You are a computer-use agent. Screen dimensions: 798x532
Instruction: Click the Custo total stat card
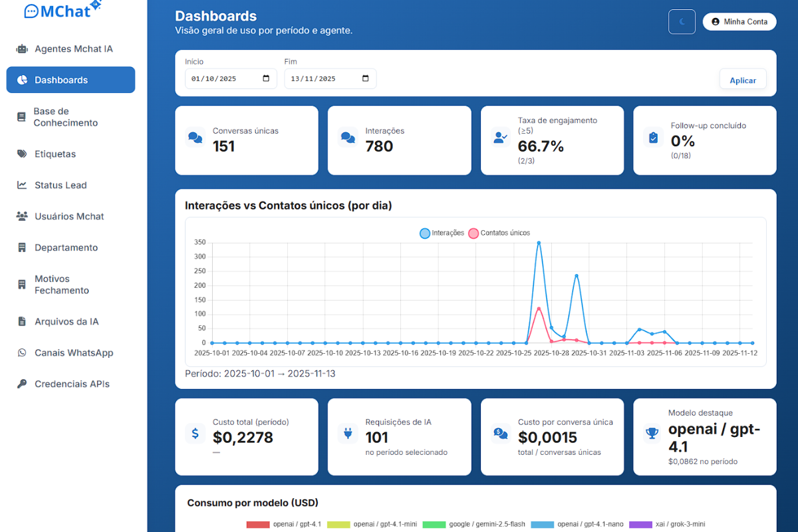(247, 437)
